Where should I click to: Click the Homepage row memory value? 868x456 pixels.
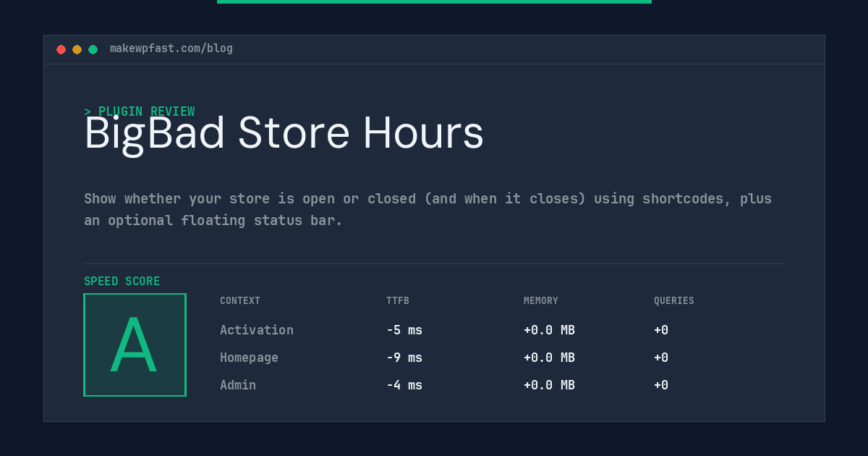[x=549, y=358]
